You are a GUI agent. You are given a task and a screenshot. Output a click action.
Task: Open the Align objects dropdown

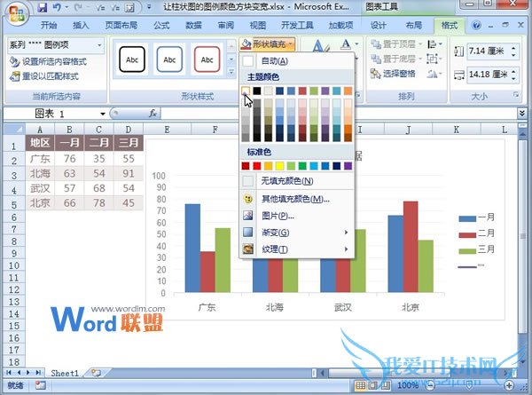[x=435, y=44]
